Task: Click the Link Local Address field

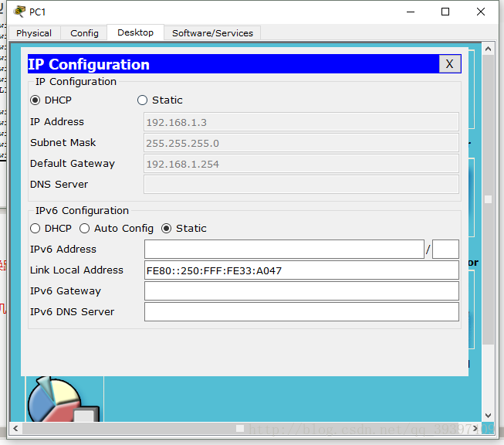Action: pos(302,270)
